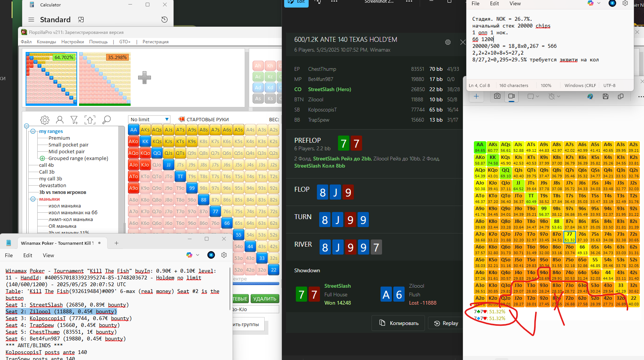Open Calculator history panel
The width and height of the screenshot is (644, 360).
tap(164, 20)
